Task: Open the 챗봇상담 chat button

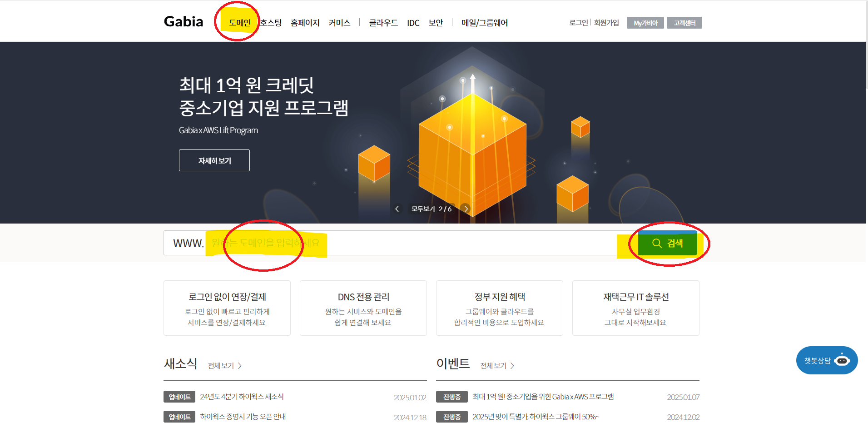Action: tap(827, 360)
